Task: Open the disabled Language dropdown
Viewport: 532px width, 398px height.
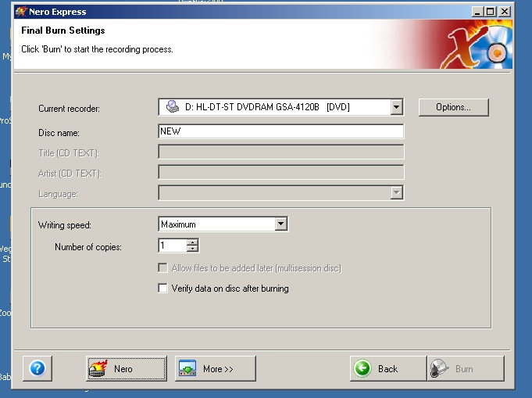Action: coord(396,193)
